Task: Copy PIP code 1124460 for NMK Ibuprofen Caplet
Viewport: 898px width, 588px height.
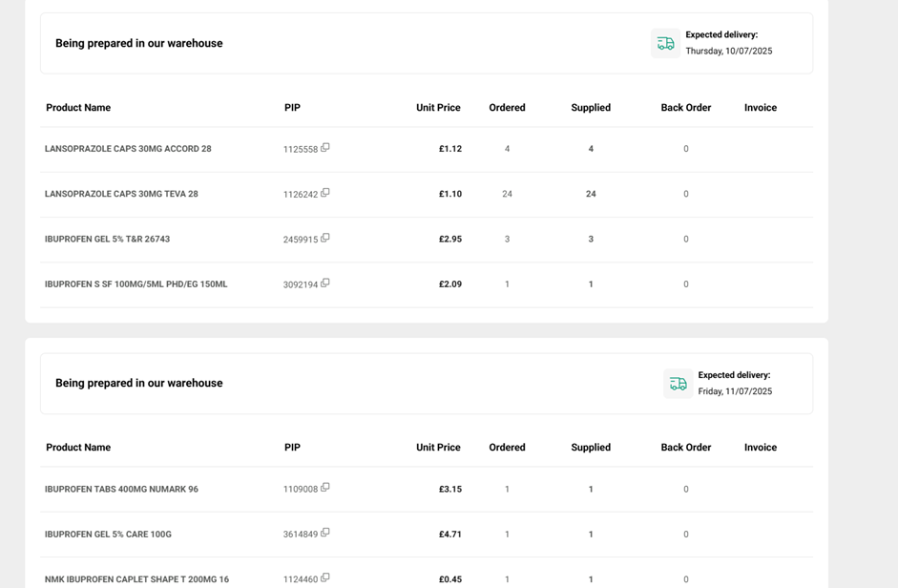Action: (325, 577)
